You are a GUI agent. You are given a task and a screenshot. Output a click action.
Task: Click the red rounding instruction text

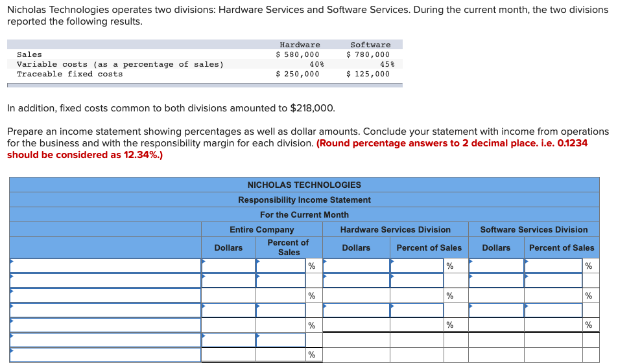(297, 149)
